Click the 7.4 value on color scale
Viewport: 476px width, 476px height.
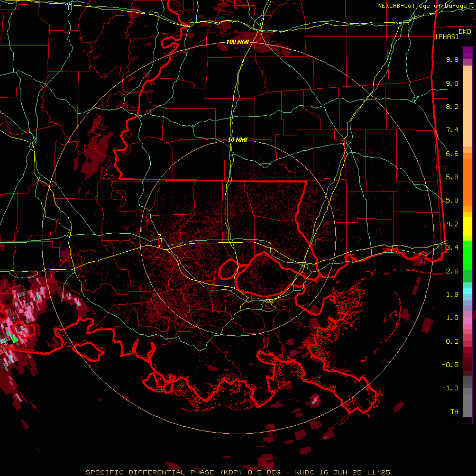(x=452, y=130)
